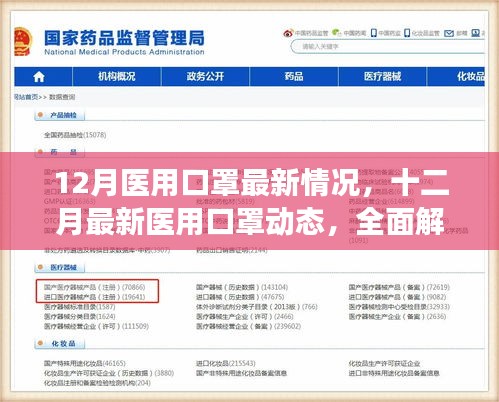Open 国产特殊用途化妆品(46165)
The width and height of the screenshot is (499, 402).
point(85,363)
